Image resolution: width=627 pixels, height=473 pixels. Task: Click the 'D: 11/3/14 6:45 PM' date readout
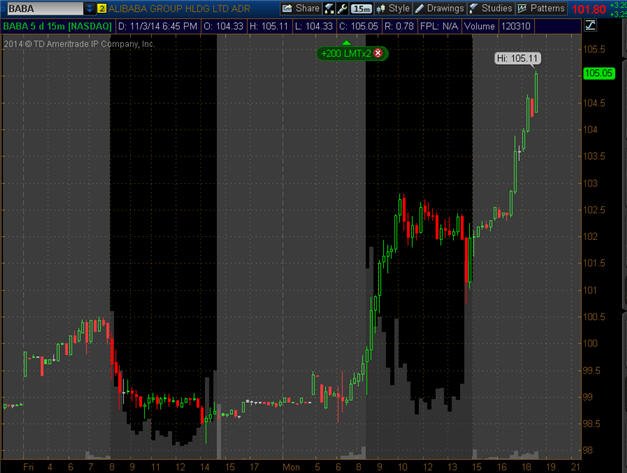(x=158, y=26)
